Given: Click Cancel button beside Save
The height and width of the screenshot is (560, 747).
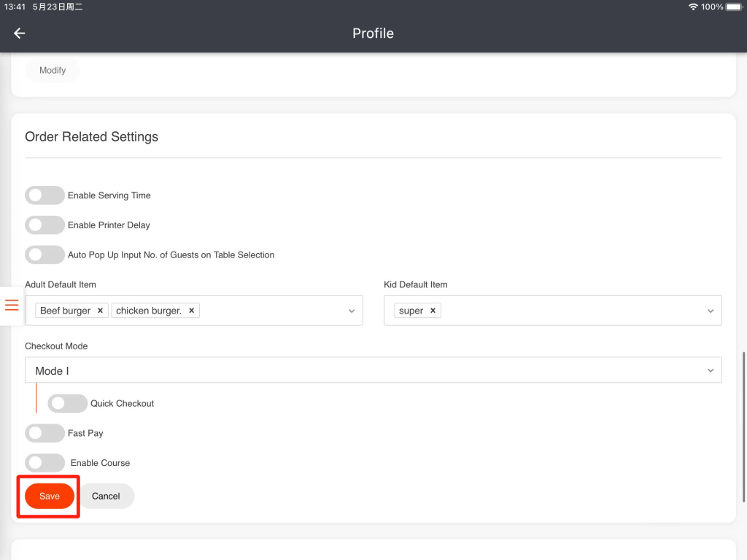Looking at the screenshot, I should pos(106,496).
